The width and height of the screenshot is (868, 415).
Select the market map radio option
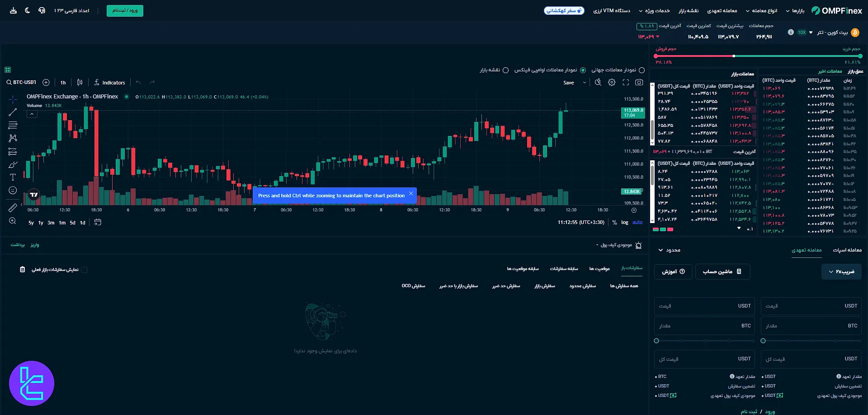506,70
